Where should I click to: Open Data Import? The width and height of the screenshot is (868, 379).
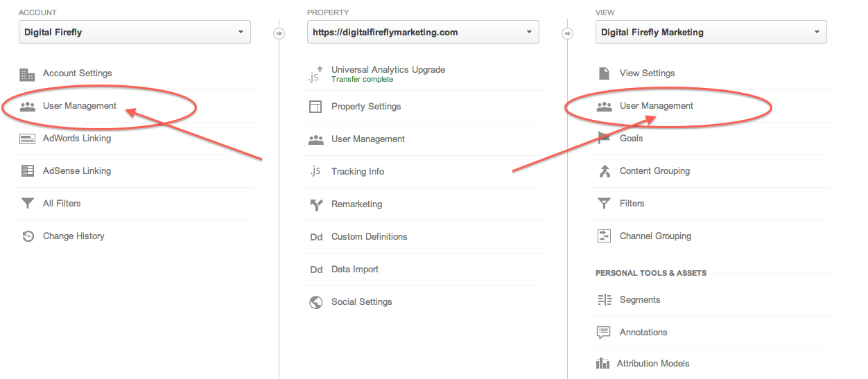pyautogui.click(x=355, y=270)
